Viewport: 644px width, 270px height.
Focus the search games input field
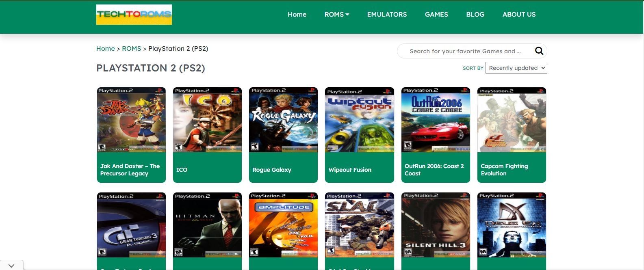(x=465, y=51)
